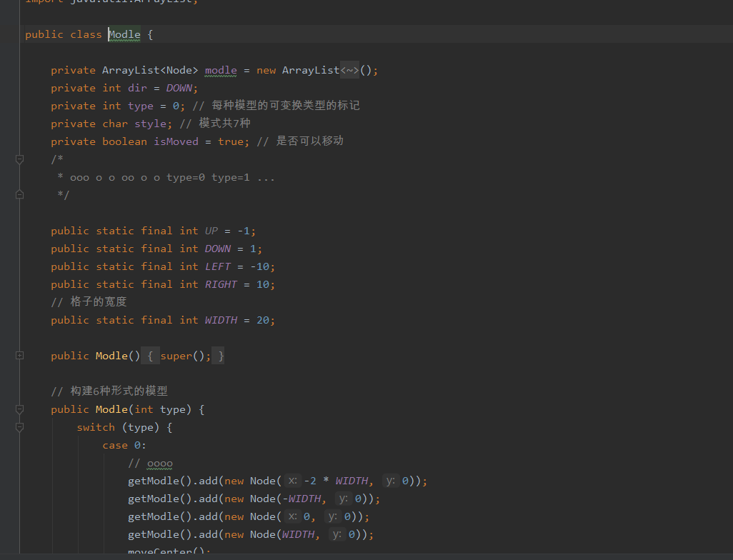This screenshot has height=560, width=733.
Task: Collapse the Modle(int type) constructor
Action: click(19, 409)
